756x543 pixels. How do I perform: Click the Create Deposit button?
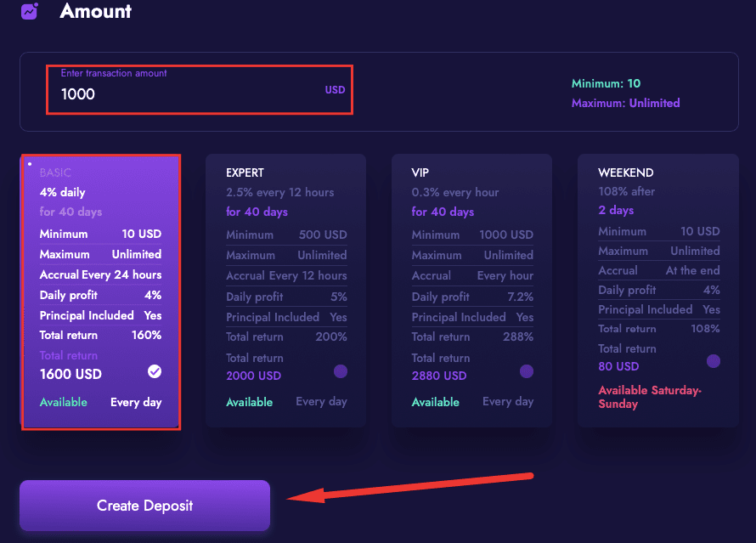pos(144,506)
